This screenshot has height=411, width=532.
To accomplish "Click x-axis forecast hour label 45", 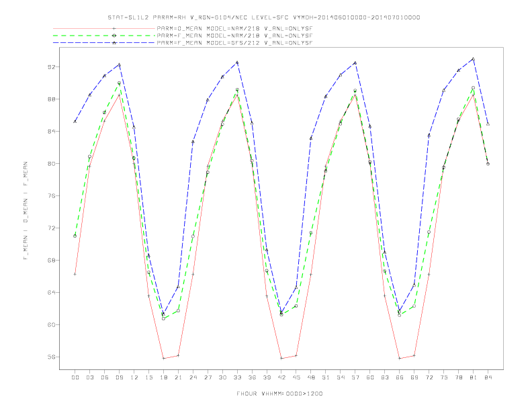I will click(296, 377).
